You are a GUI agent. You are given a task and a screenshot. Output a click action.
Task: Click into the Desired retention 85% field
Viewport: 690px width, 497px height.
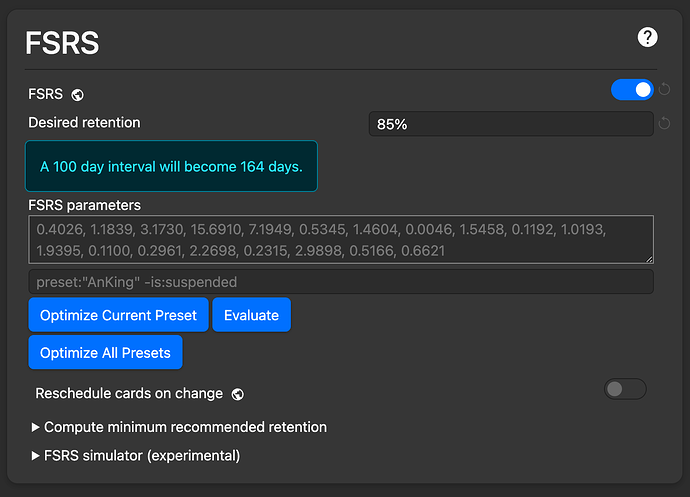[x=510, y=124]
